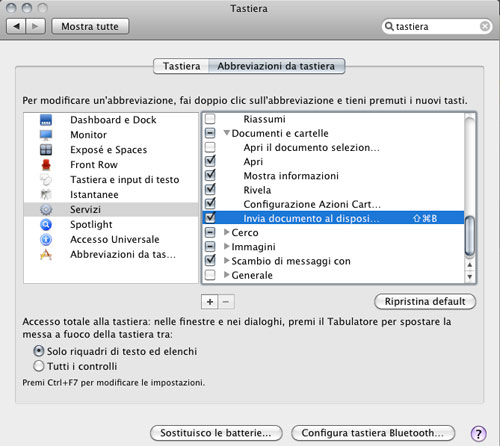Open help with the question mark button

[x=478, y=434]
